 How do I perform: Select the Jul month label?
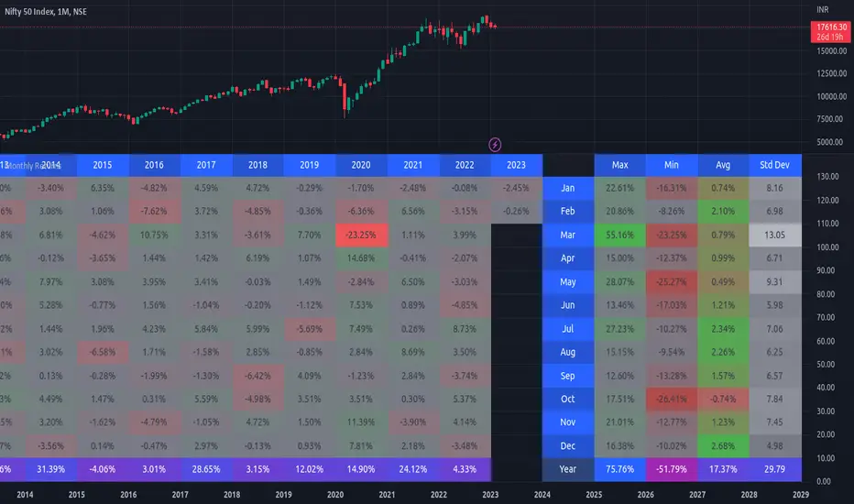pyautogui.click(x=568, y=329)
